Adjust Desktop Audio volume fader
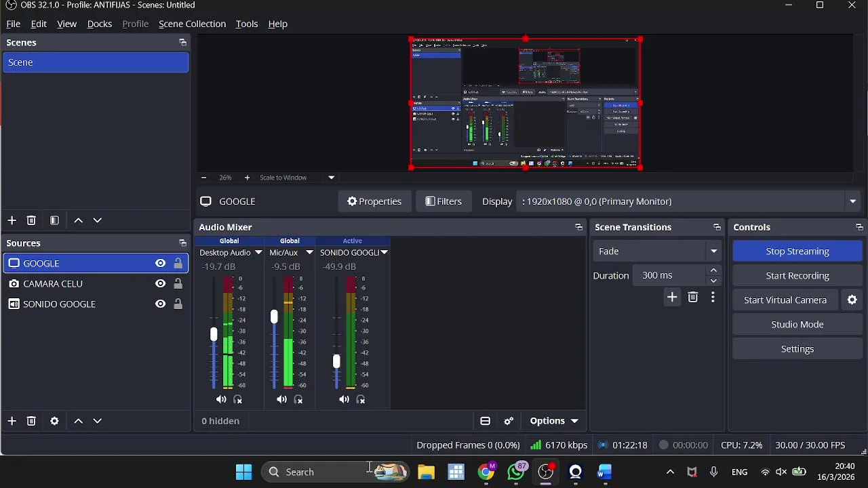This screenshot has width=868, height=488. [x=214, y=334]
